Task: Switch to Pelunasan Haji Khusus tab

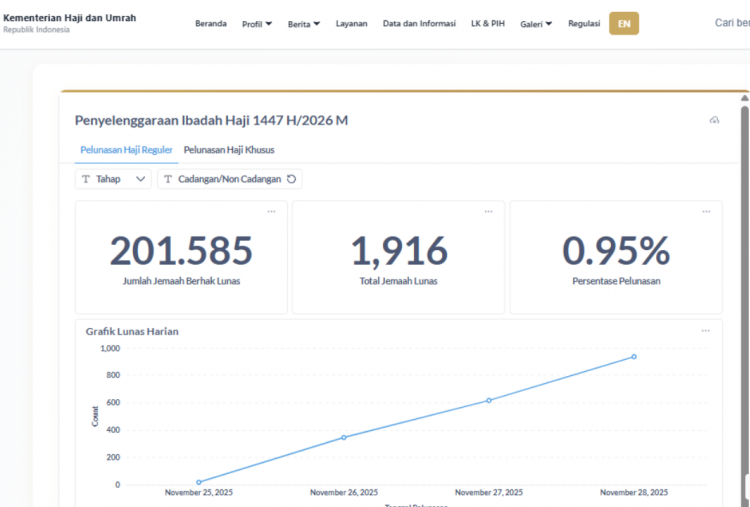Action: [x=229, y=150]
